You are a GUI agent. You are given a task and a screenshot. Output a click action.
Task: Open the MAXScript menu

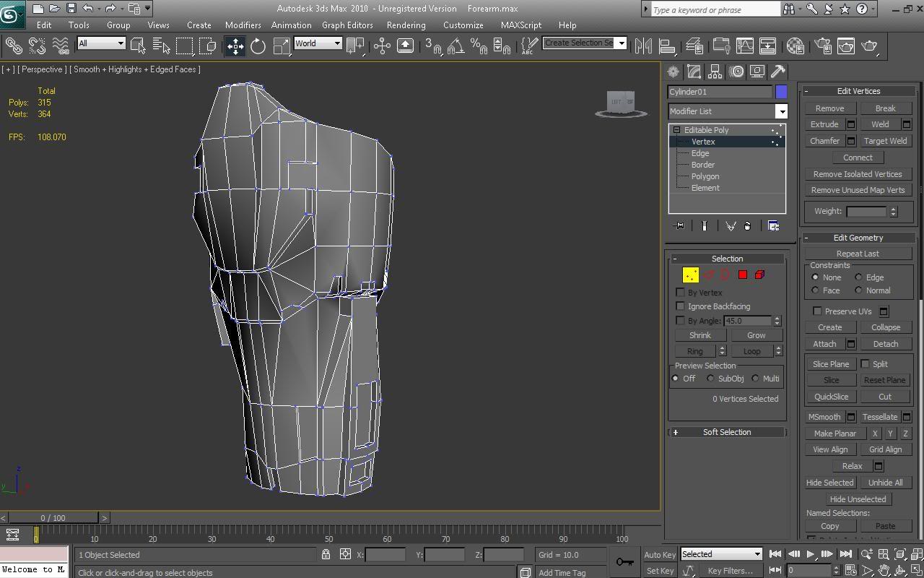click(521, 25)
